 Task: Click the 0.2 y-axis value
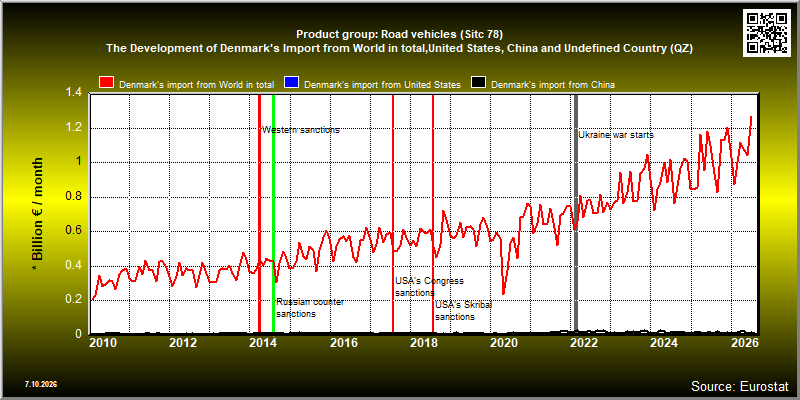(x=74, y=299)
